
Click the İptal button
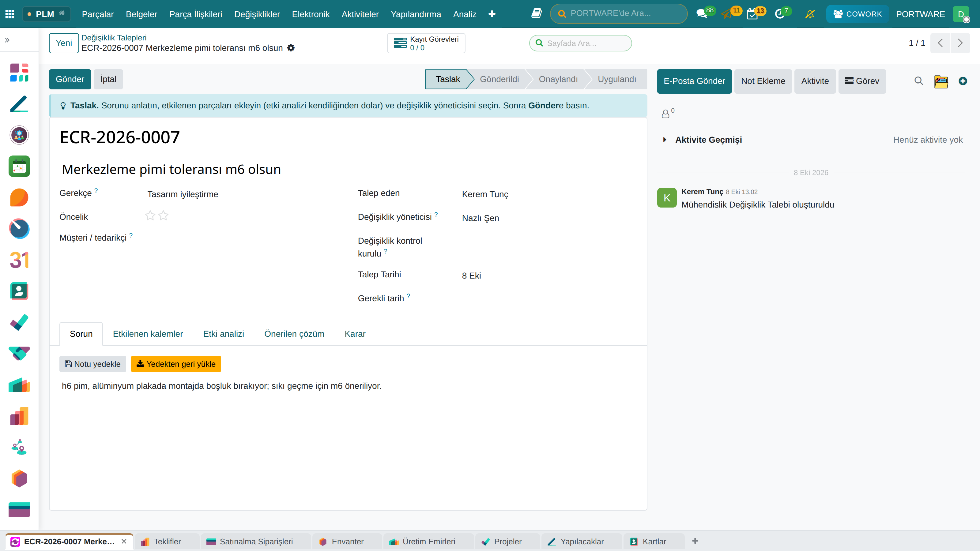108,79
